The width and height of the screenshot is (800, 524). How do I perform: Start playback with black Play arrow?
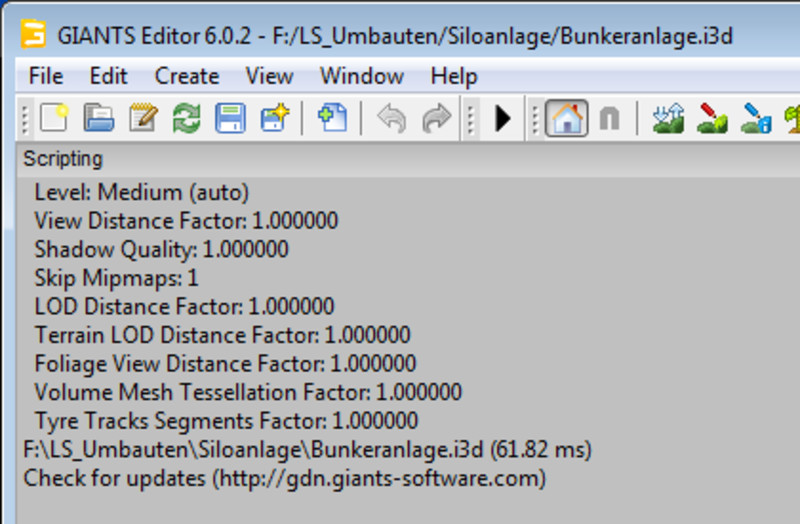[502, 119]
